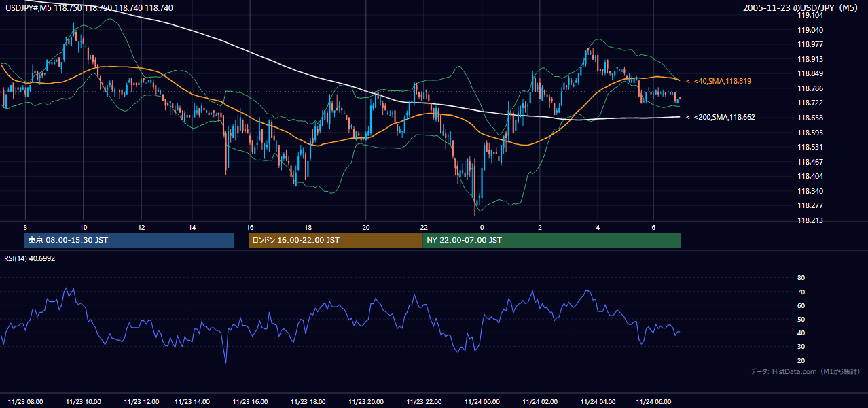This screenshot has width=868, height=408.
Task: Click the NY 22:00-07:00 JST session bar
Action: [x=551, y=240]
